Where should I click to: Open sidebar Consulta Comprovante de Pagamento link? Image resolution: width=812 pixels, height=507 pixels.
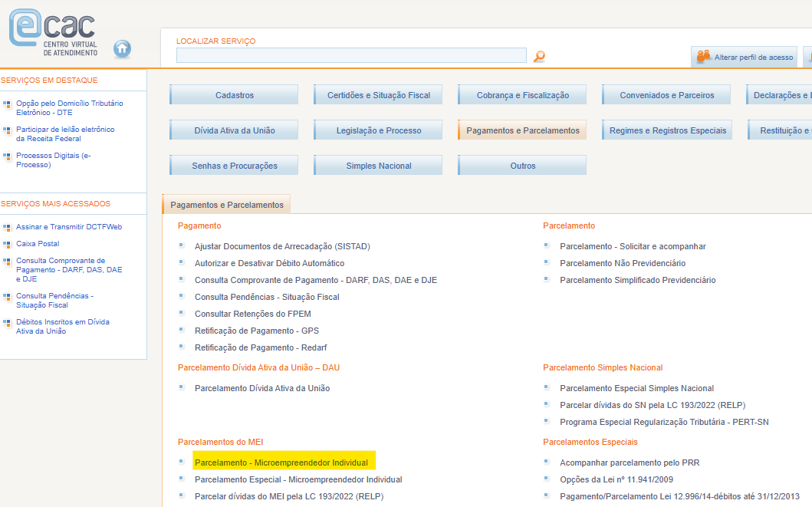click(69, 269)
